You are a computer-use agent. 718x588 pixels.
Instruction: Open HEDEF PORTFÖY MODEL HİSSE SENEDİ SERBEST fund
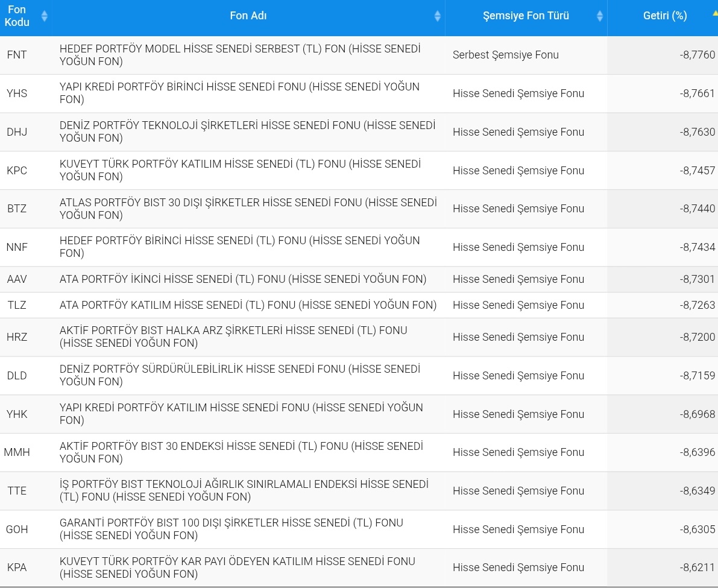click(x=240, y=55)
